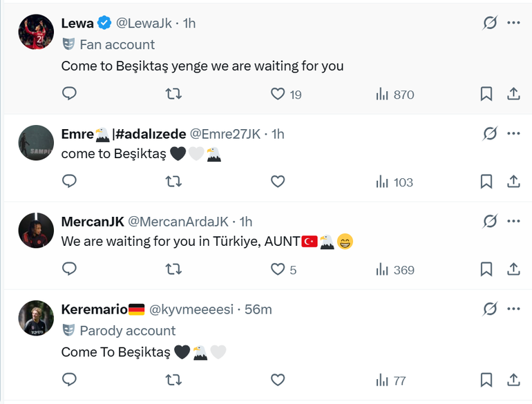This screenshot has height=404, width=532.
Task: Click Keremario's profile avatar
Action: (36, 318)
